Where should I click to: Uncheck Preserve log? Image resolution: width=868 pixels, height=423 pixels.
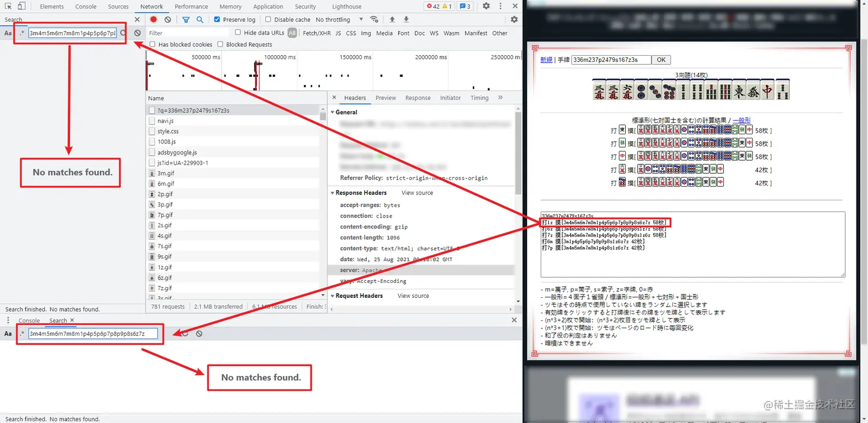[x=217, y=20]
